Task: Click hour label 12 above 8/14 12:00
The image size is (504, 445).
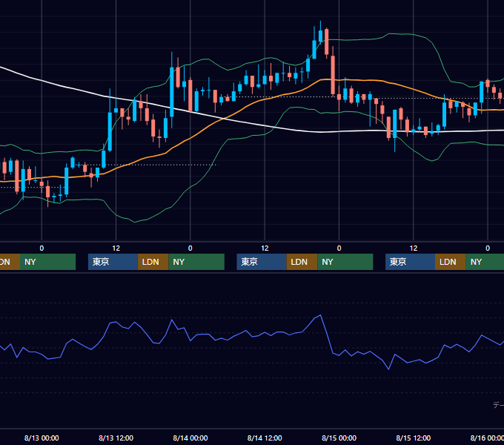Action: pos(265,248)
